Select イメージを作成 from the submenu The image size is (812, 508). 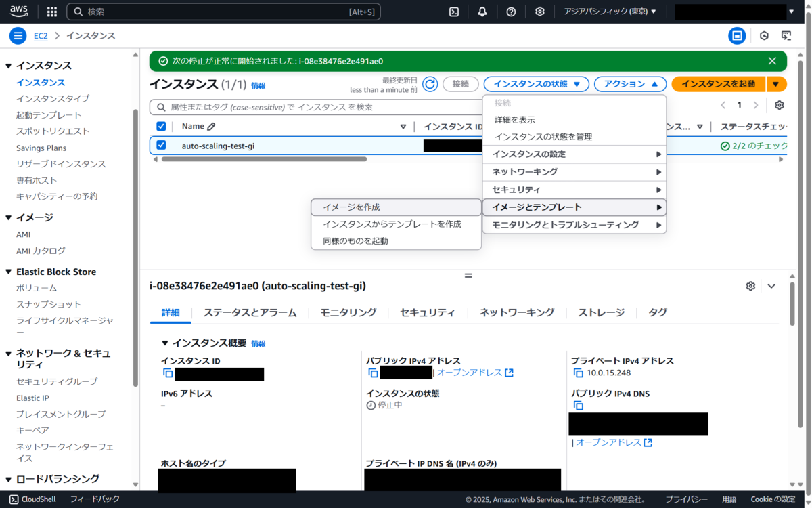396,207
